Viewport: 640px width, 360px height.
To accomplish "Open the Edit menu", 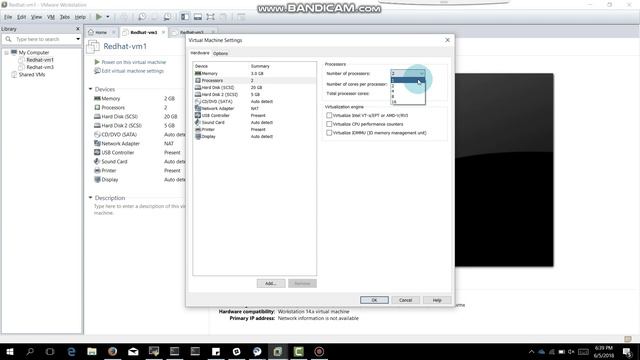I will click(21, 17).
